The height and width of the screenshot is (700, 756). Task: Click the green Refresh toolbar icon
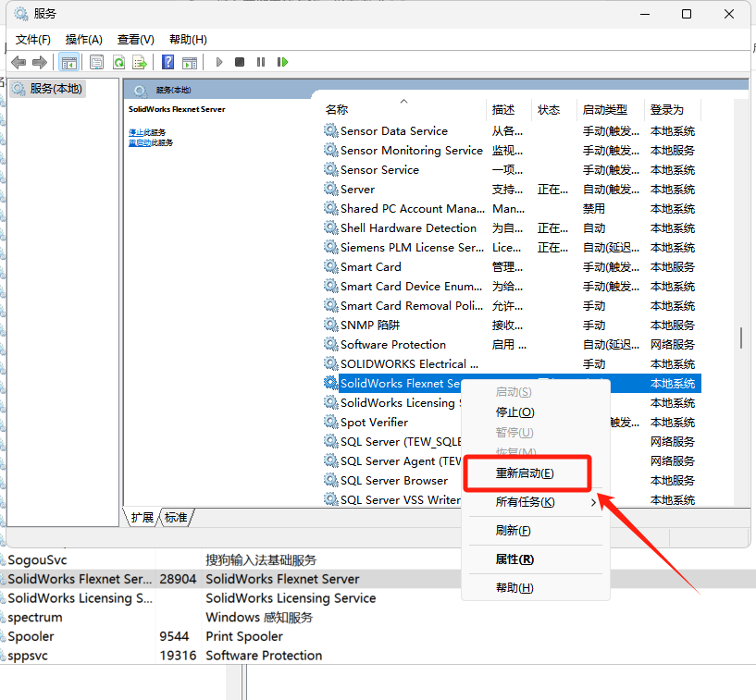(118, 62)
